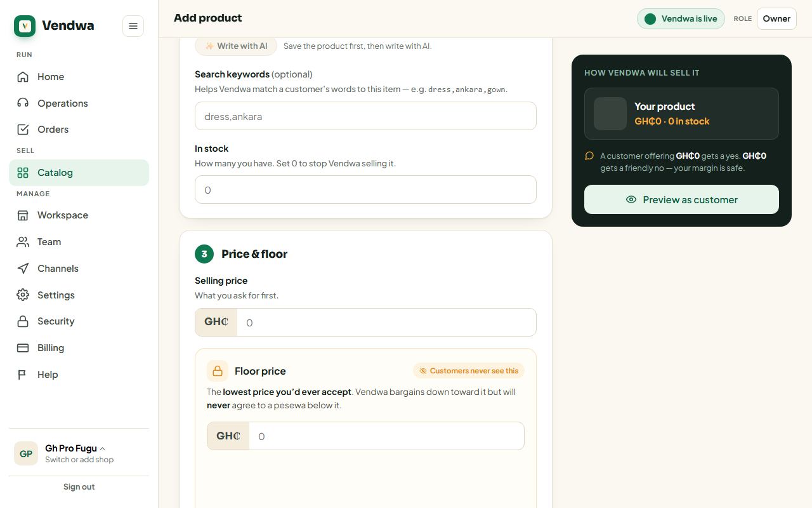Click the Security padlock icon
Screen dimensions: 812x508
point(23,321)
